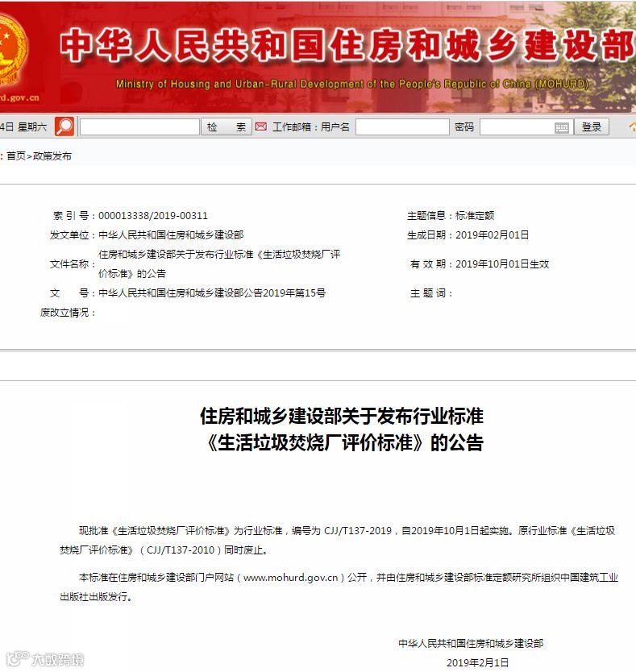The width and height of the screenshot is (636, 672).
Task: Click the home icon beside 登录
Action: coord(632,127)
